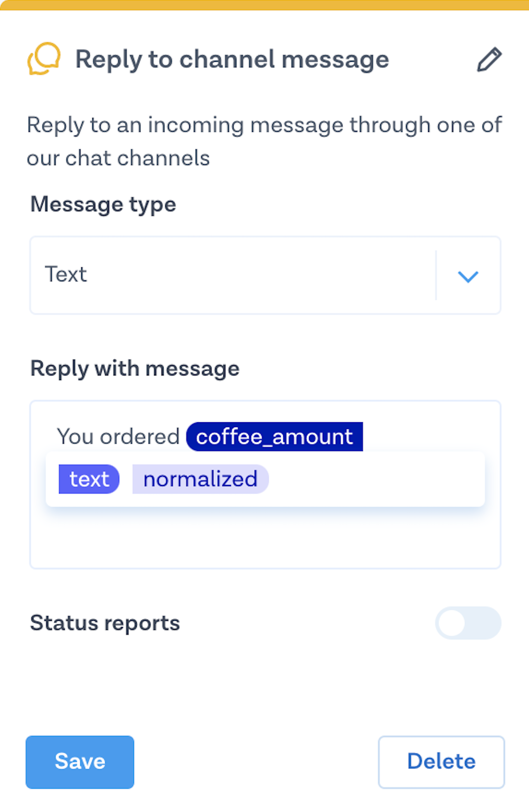Delete this reply step
This screenshot has height=812, width=529.
tap(441, 762)
